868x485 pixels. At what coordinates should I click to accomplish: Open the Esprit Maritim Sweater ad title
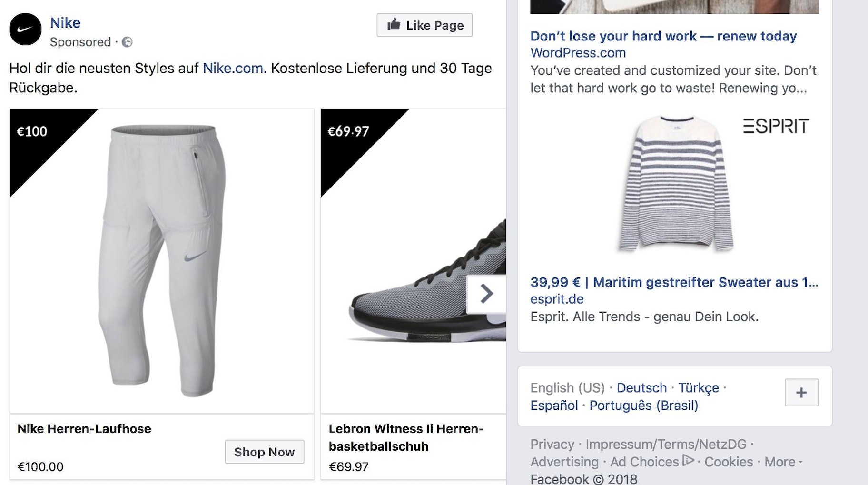[x=674, y=282]
